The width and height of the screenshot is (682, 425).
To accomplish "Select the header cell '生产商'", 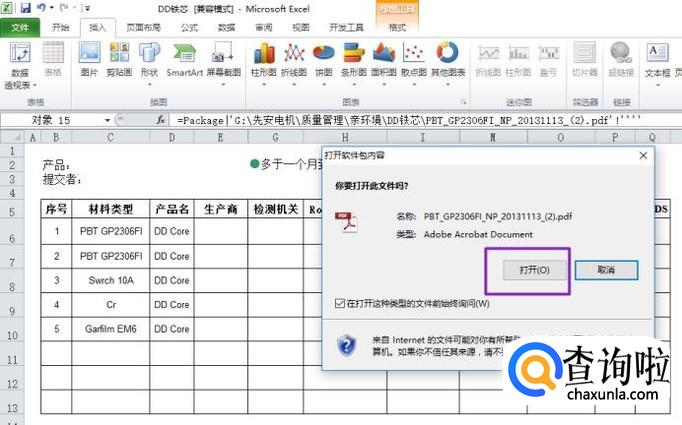I will point(221,209).
